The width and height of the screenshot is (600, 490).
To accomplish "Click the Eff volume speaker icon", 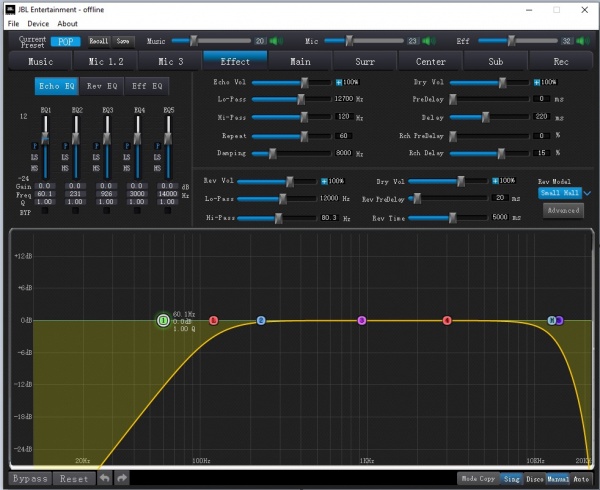I will (x=584, y=41).
